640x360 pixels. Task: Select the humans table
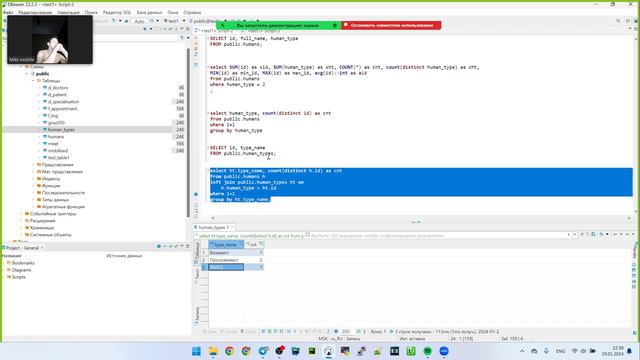[x=56, y=137]
